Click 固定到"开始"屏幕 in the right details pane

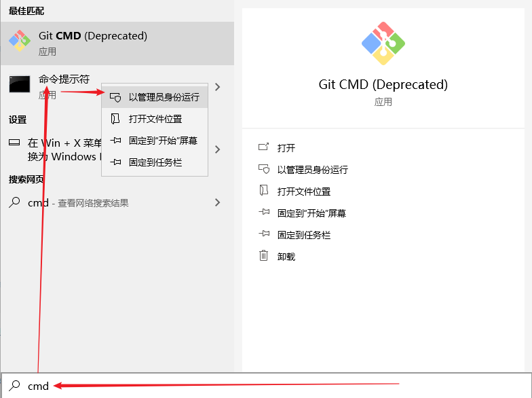[x=311, y=213]
